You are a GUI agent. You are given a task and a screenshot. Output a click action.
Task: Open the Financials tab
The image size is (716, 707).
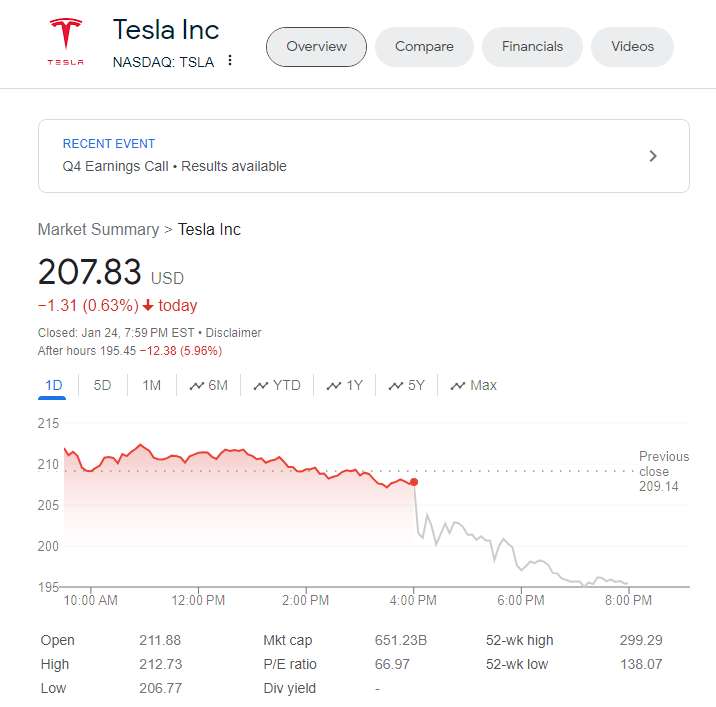(532, 47)
